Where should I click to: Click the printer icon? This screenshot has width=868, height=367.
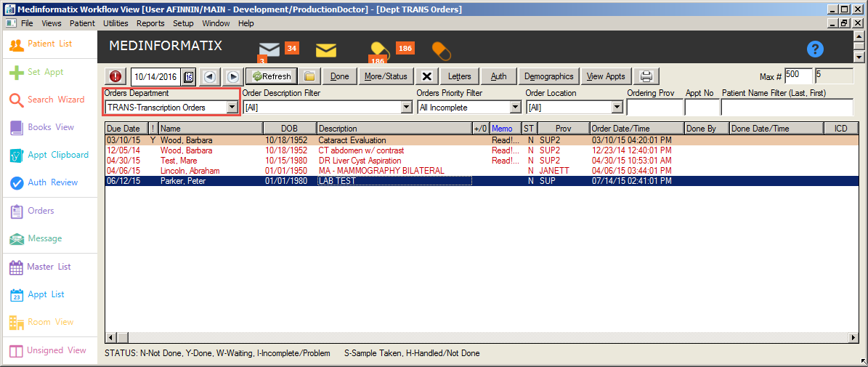click(x=646, y=76)
